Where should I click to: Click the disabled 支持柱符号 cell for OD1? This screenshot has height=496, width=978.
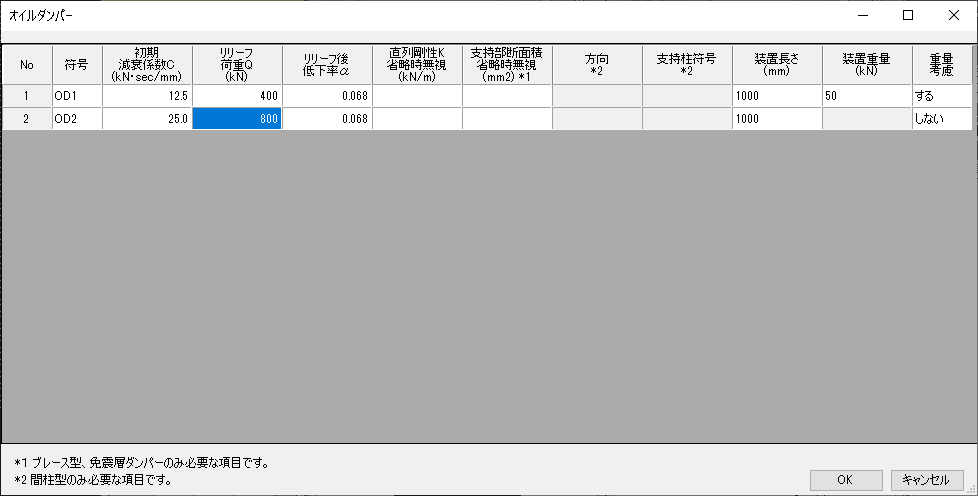click(687, 96)
